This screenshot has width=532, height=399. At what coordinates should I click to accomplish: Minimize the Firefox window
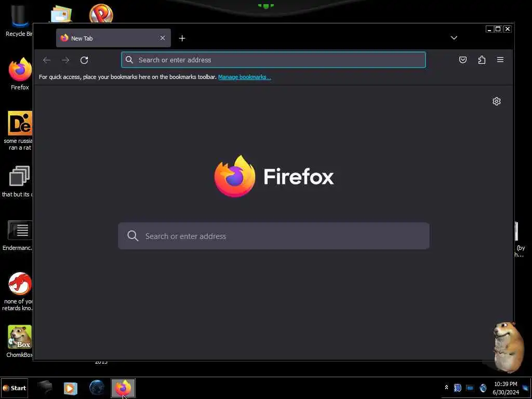coord(489,29)
